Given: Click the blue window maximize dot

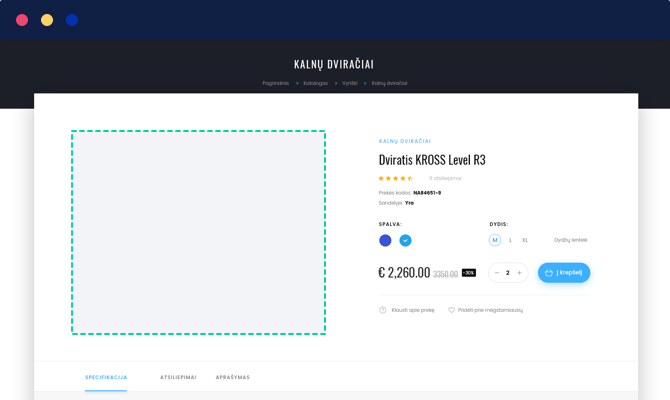Looking at the screenshot, I should (x=72, y=20).
